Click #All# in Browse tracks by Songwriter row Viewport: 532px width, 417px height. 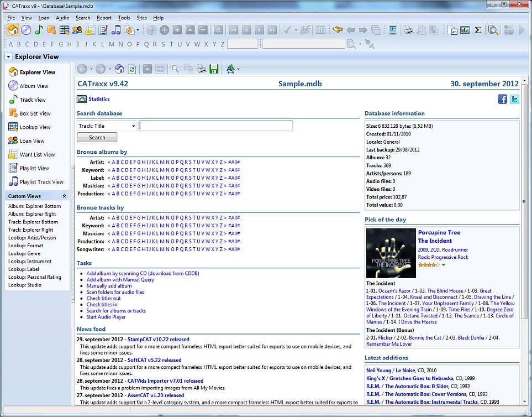(234, 249)
